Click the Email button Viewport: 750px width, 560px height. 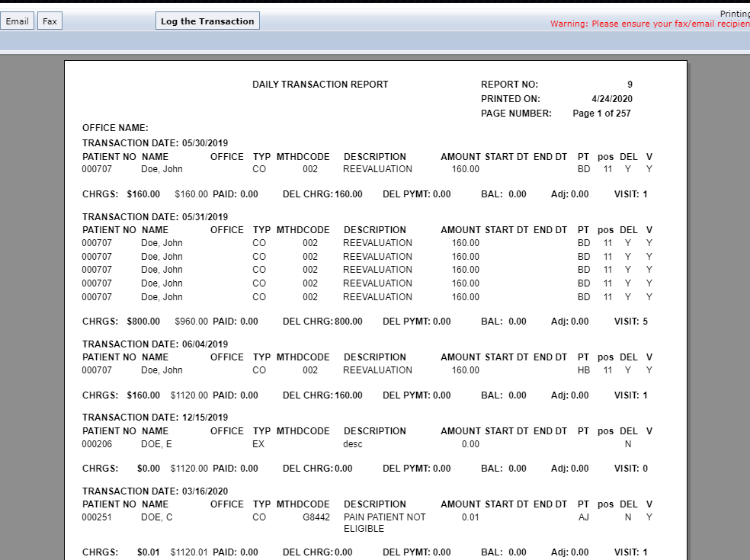point(17,21)
